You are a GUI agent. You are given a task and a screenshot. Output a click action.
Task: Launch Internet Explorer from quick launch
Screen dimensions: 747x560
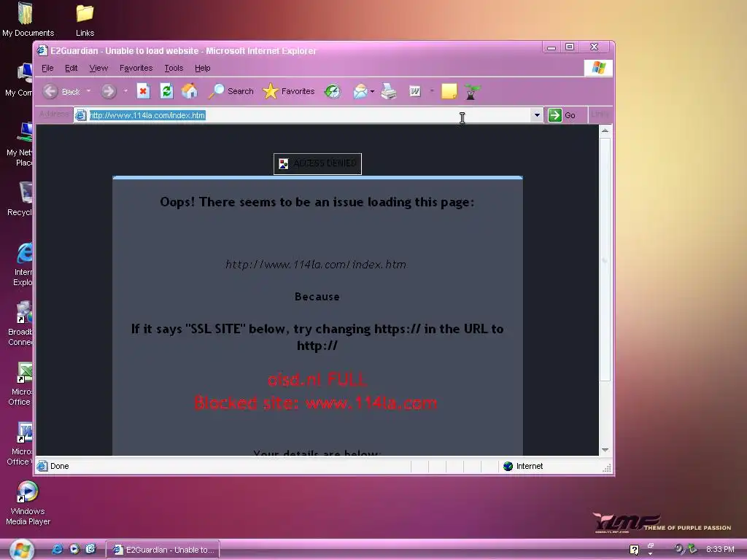pos(57,549)
